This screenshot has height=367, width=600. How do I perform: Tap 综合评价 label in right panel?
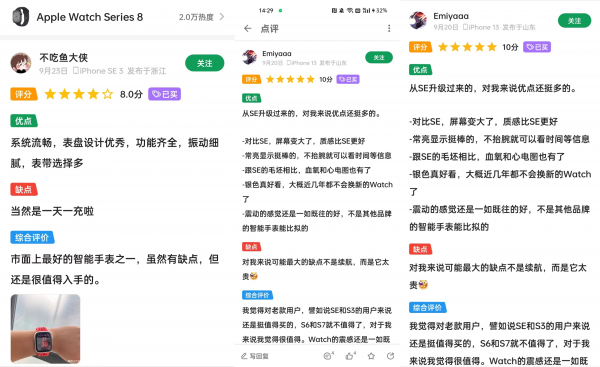click(427, 308)
